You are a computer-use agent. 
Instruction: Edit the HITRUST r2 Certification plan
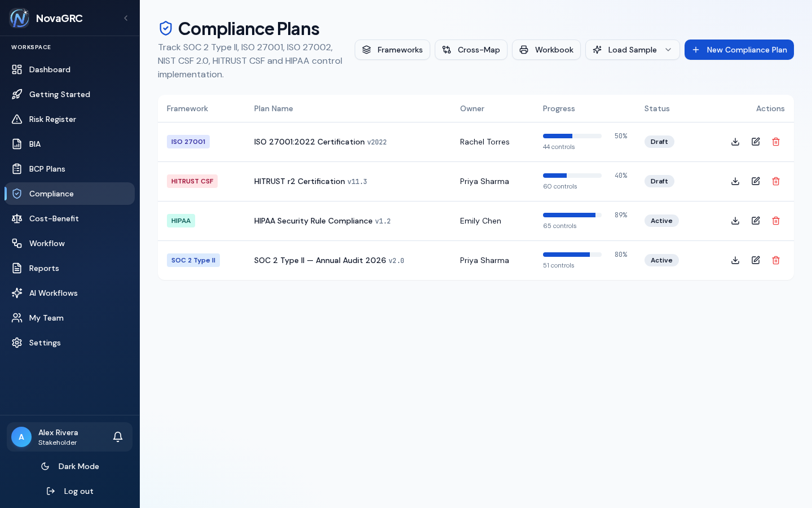tap(756, 181)
